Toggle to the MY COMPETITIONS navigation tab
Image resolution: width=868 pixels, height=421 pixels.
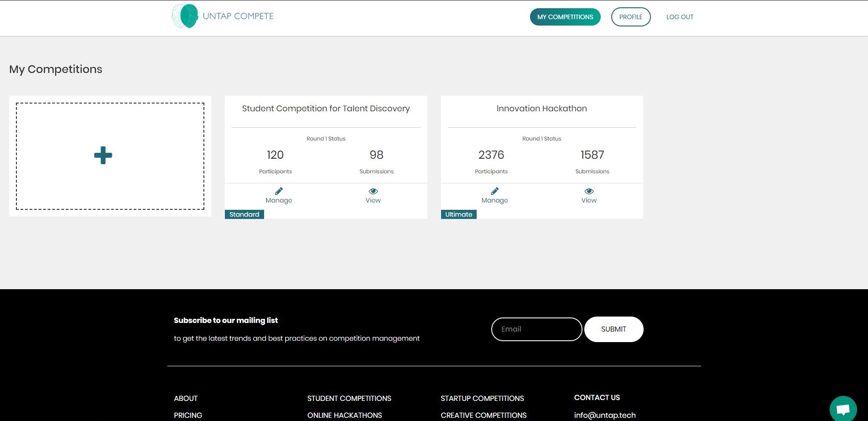565,17
